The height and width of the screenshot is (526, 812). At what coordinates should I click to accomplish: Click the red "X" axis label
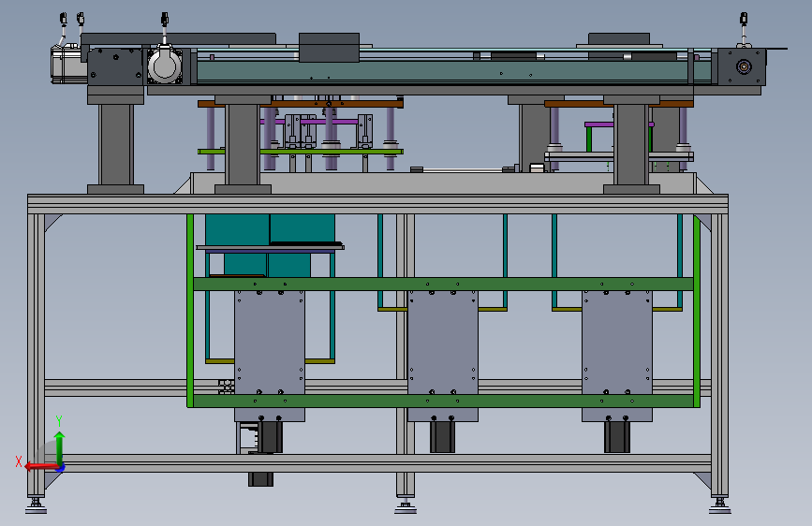click(19, 461)
